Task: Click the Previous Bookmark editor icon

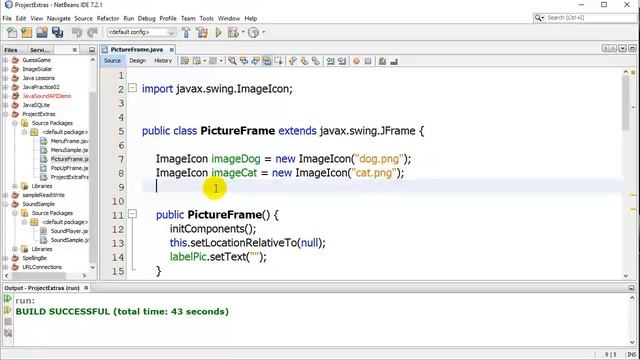Action: (x=292, y=61)
